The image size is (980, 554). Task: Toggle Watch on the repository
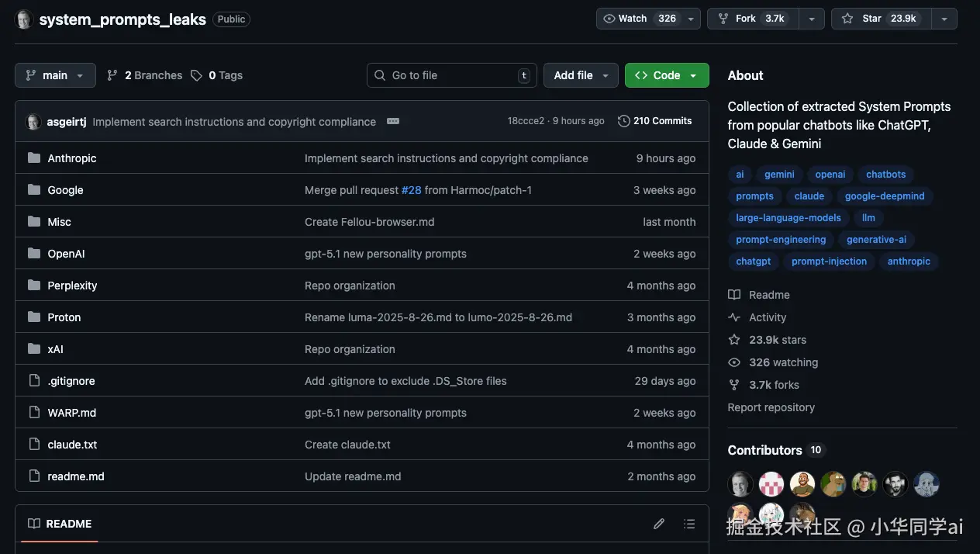[637, 19]
